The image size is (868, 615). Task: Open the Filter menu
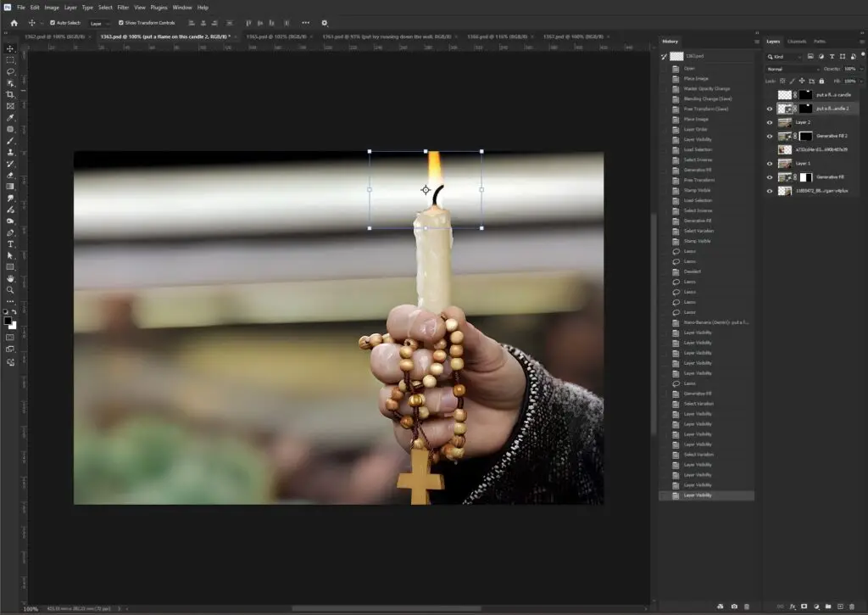[123, 7]
